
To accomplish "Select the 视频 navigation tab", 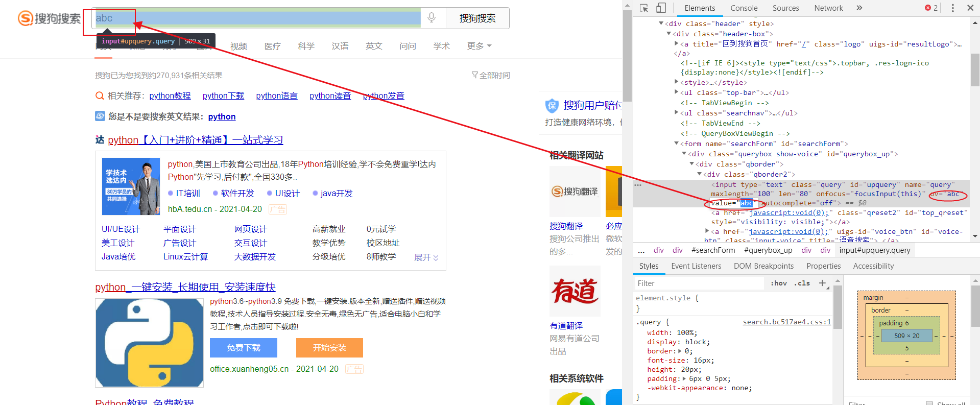I will click(x=238, y=46).
